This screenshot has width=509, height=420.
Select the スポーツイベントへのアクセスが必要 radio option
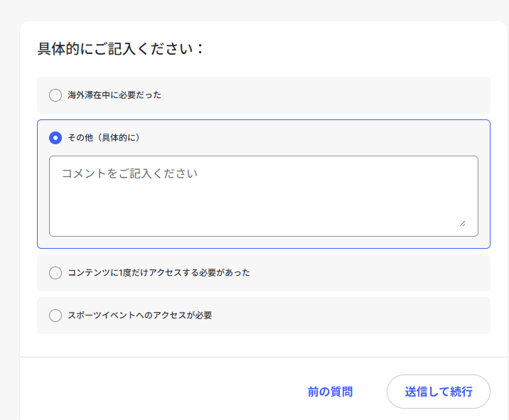pos(55,316)
